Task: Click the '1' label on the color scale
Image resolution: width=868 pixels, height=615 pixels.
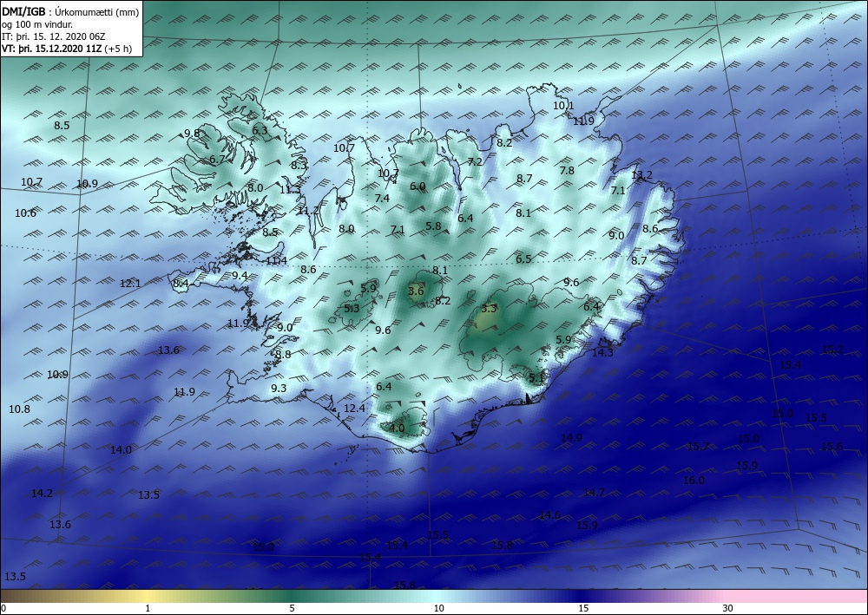Action: (148, 608)
